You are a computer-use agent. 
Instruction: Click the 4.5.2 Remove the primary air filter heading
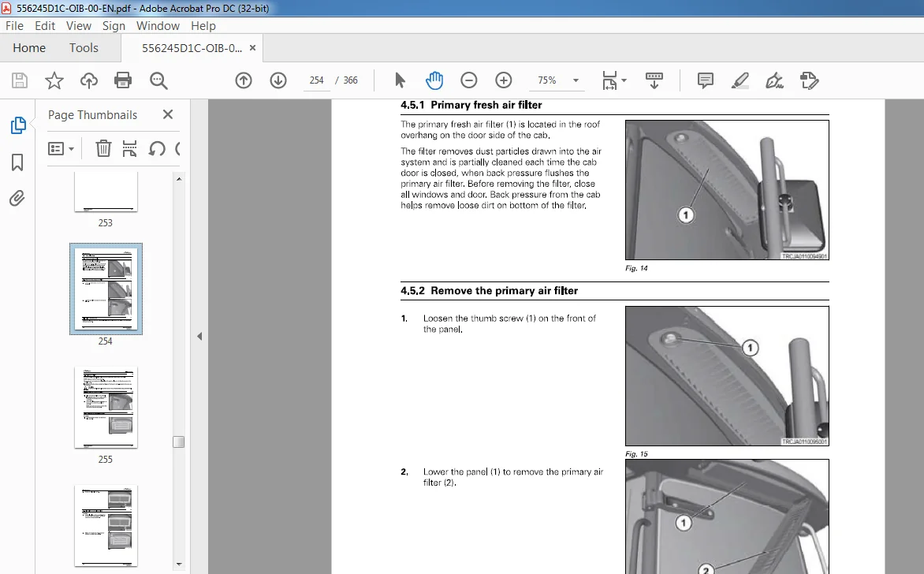[489, 290]
